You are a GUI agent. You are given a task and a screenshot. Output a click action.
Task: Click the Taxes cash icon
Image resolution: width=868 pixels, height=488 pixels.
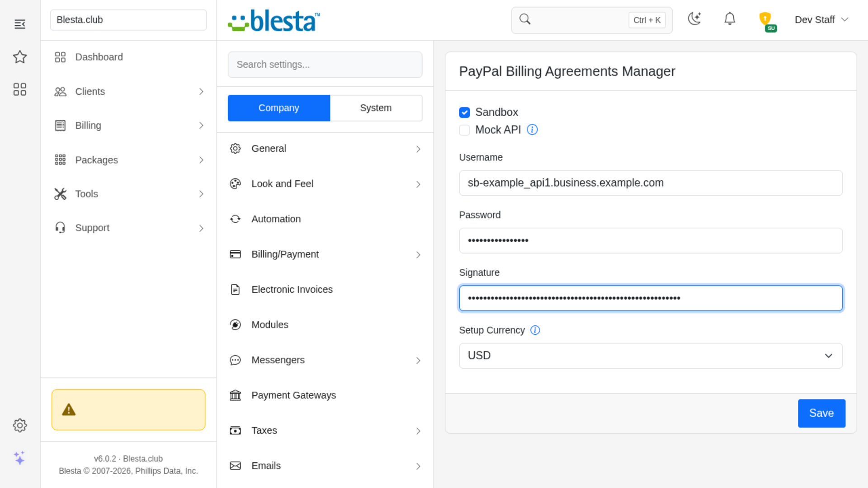(x=236, y=431)
